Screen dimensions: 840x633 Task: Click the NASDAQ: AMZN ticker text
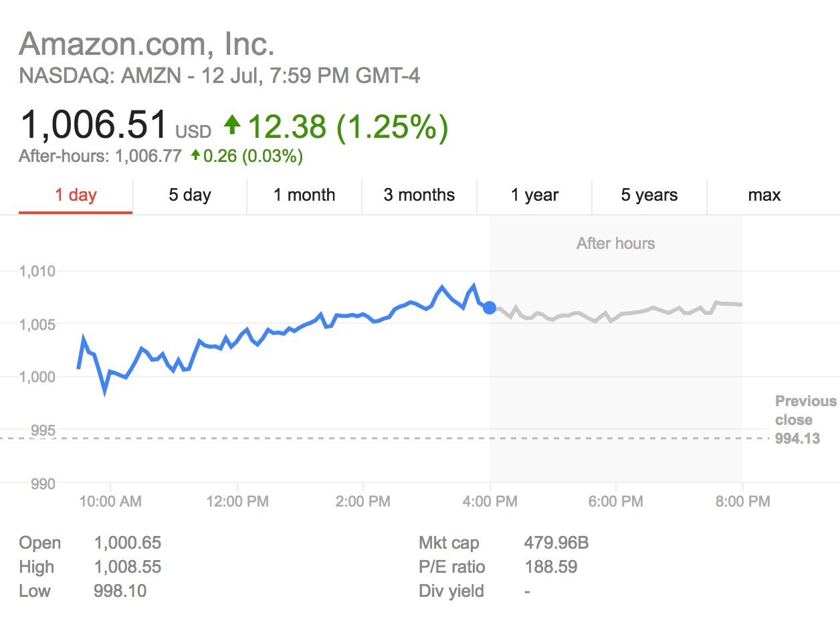click(x=100, y=76)
